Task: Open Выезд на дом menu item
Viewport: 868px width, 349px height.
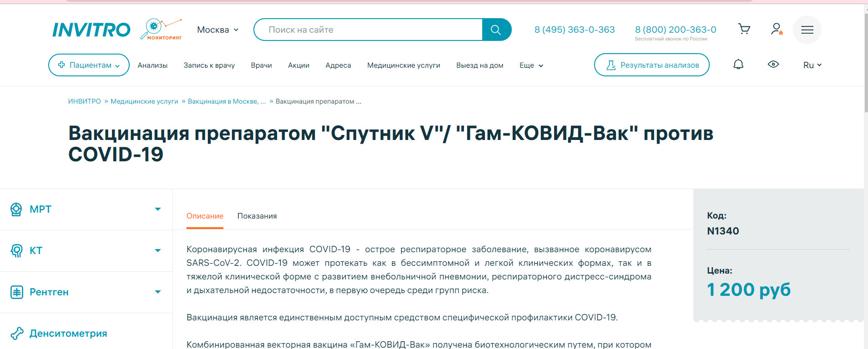Action: click(480, 65)
